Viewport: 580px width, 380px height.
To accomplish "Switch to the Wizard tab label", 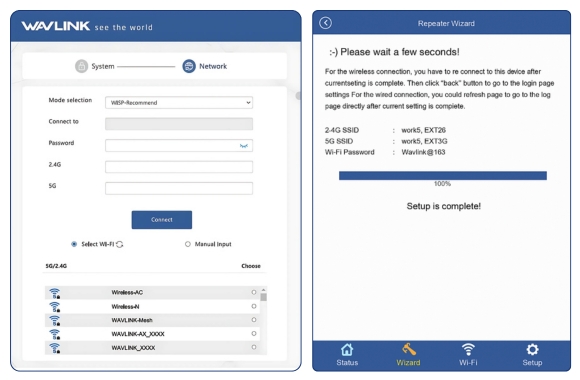I will [408, 363].
